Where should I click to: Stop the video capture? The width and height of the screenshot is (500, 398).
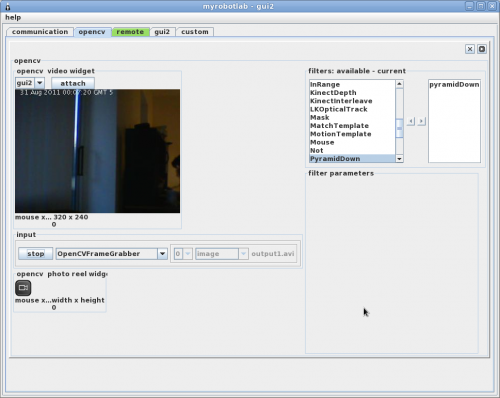36,254
